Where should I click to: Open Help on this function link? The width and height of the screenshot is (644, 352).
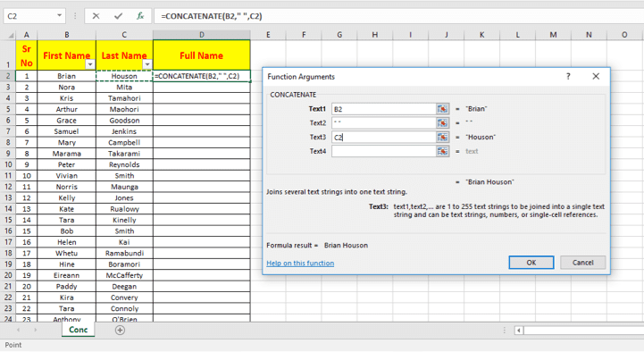coord(300,264)
